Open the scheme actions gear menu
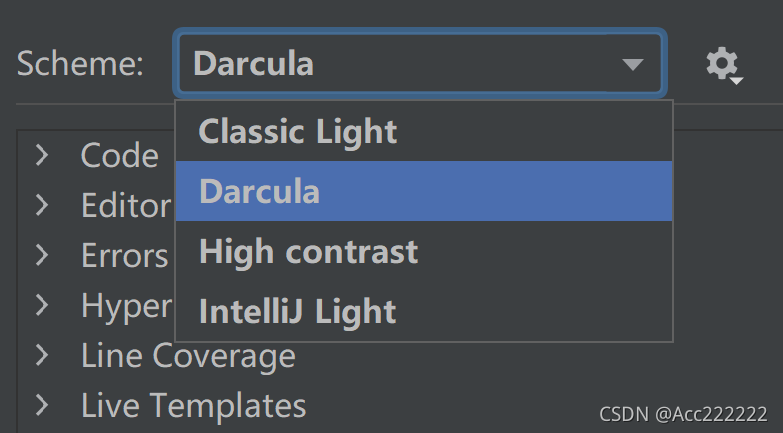Screen dimensions: 783x433 (724, 65)
